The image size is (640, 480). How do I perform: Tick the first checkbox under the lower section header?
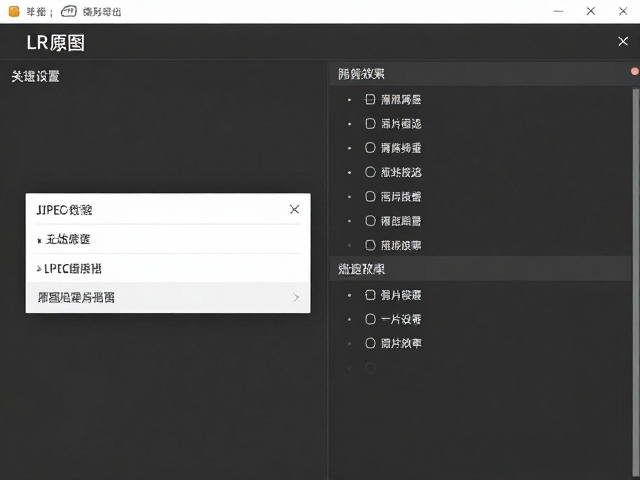pos(370,295)
